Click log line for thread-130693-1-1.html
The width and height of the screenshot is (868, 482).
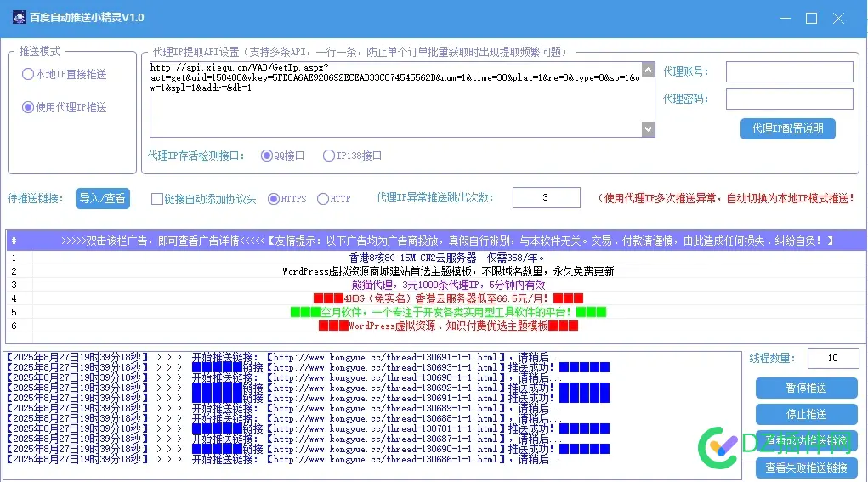[x=309, y=367]
